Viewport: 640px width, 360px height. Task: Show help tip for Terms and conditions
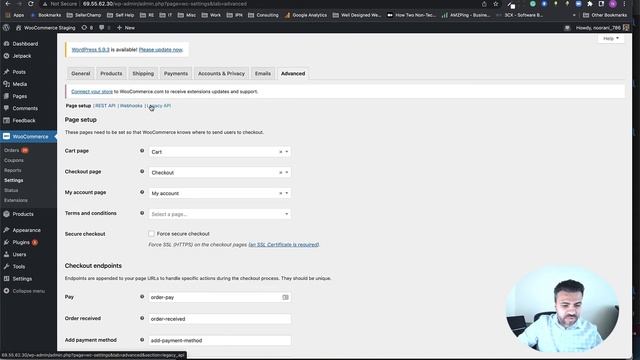[x=142, y=213]
